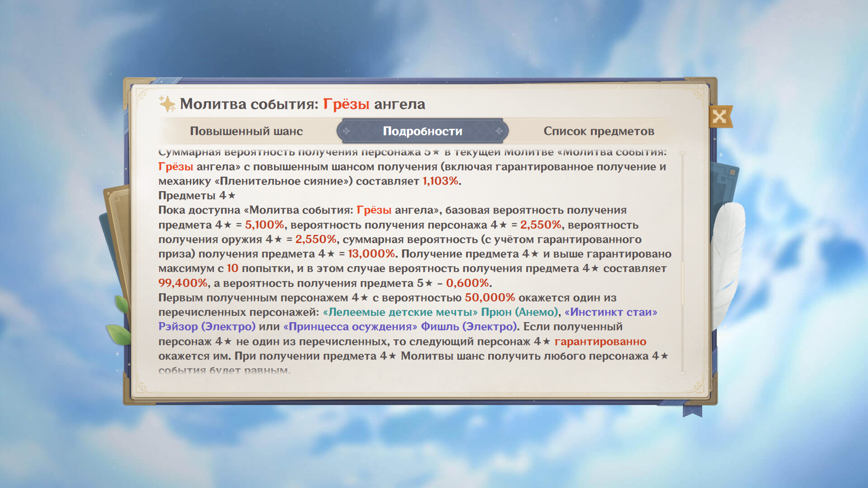The width and height of the screenshot is (868, 488).
Task: Click the 99,400% probability value
Action: point(183,283)
